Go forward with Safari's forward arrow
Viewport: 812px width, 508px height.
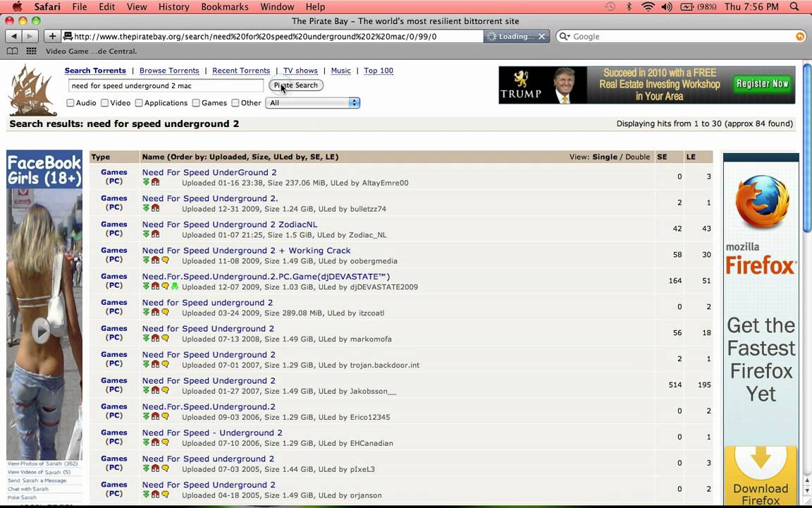coord(30,36)
